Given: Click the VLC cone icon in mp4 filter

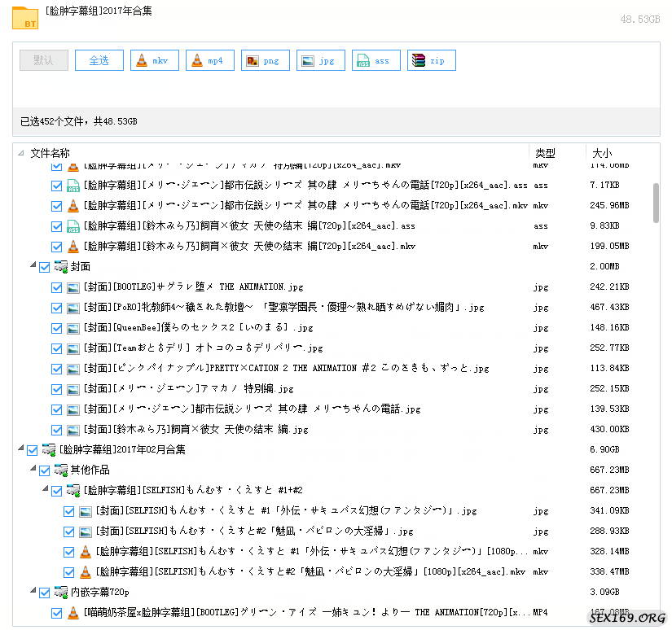Looking at the screenshot, I should 197,61.
